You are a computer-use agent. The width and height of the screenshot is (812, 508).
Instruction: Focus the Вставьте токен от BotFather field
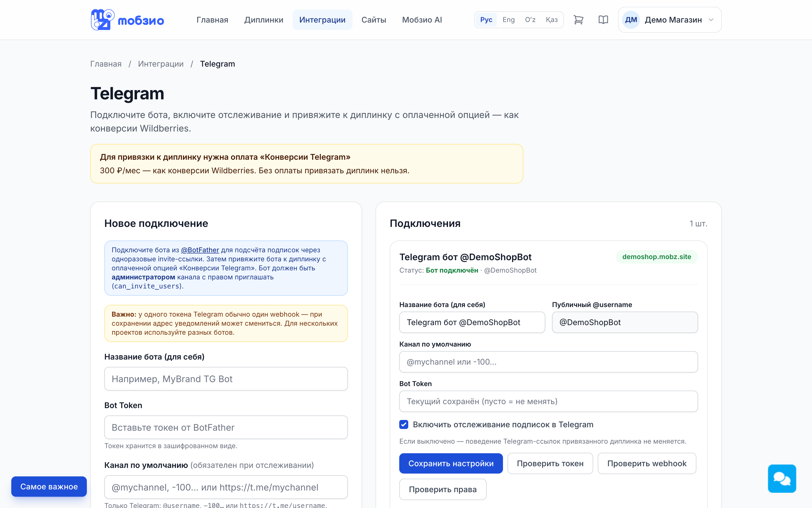226,427
